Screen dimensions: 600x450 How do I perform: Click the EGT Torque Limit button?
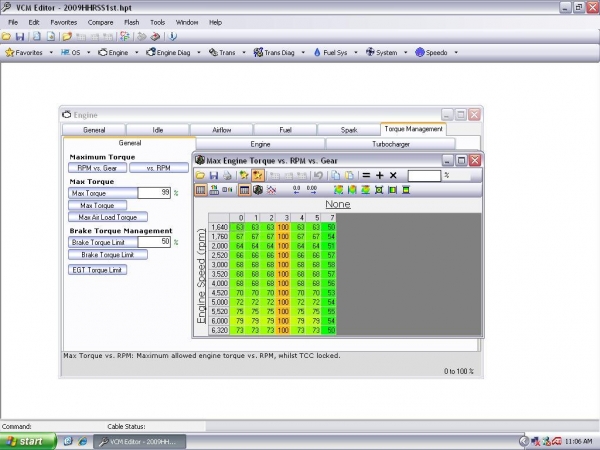[x=97, y=270]
